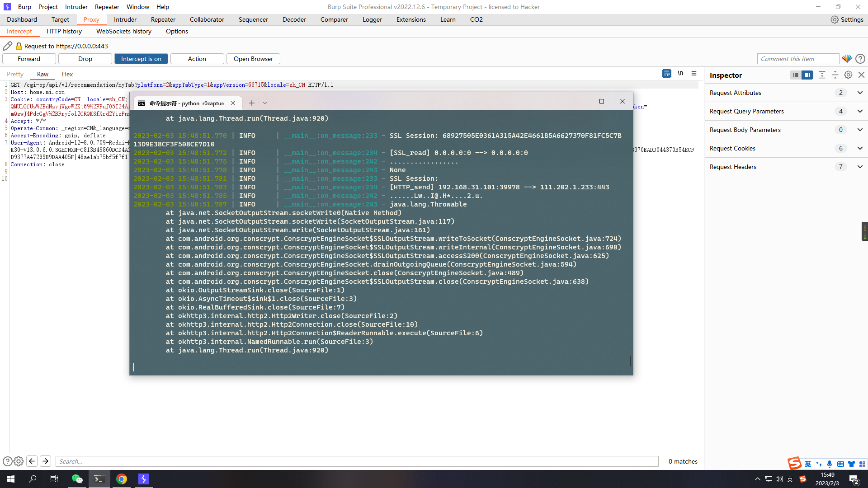Close the python r0capture terminal tab
This screenshot has height=488, width=868.
coord(233,103)
